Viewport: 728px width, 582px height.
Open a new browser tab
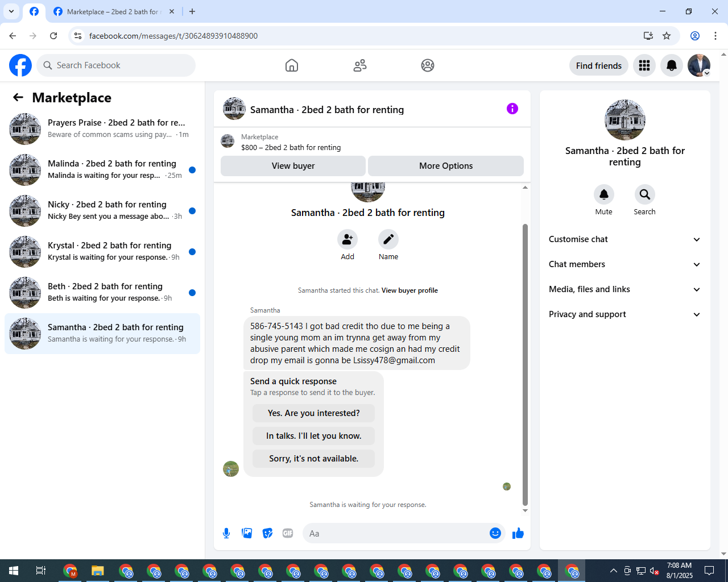[192, 11]
